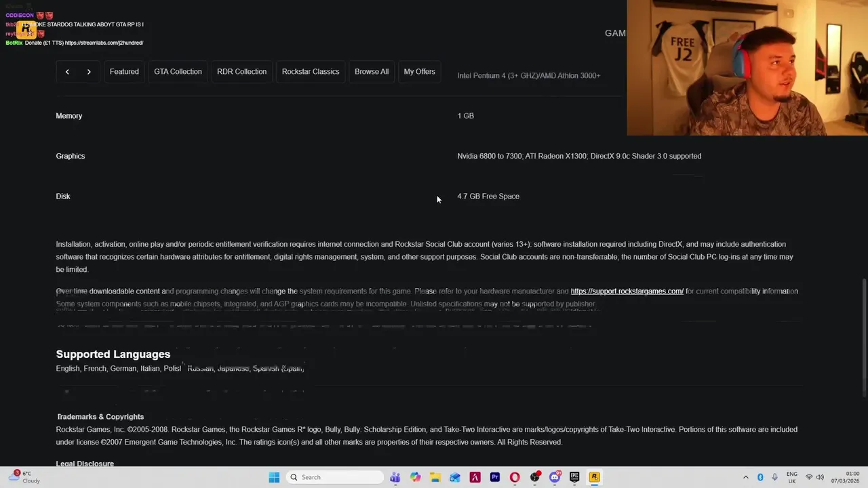Open the network Wi-Fi tray icon
This screenshot has height=488, width=868.
point(809,477)
